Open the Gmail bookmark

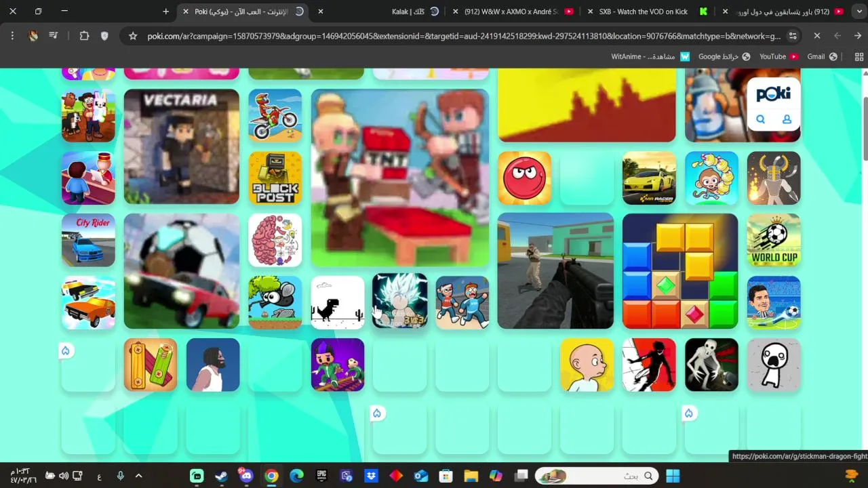pos(822,57)
